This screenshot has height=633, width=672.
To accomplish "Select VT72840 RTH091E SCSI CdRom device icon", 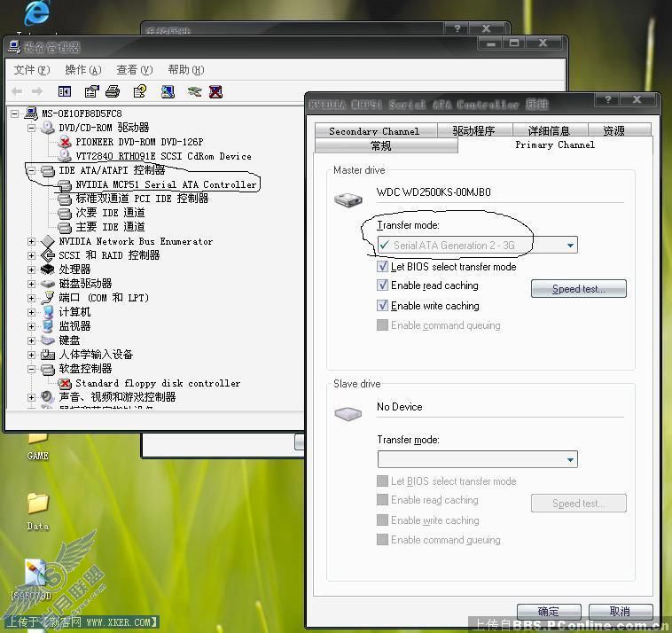I will pos(65,155).
